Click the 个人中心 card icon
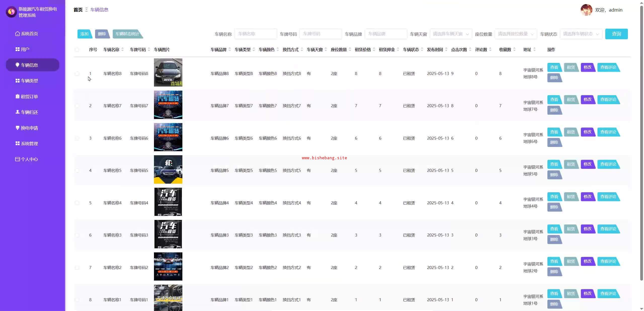Image resolution: width=644 pixels, height=311 pixels. click(17, 159)
